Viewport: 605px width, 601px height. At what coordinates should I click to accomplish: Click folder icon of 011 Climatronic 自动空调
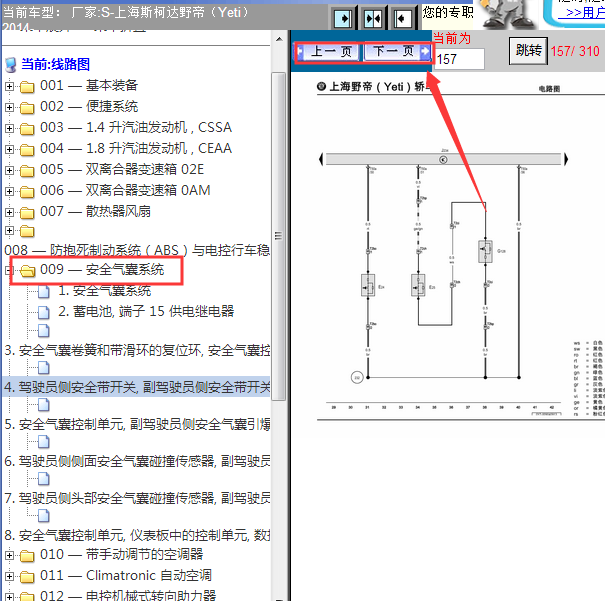pyautogui.click(x=27, y=577)
